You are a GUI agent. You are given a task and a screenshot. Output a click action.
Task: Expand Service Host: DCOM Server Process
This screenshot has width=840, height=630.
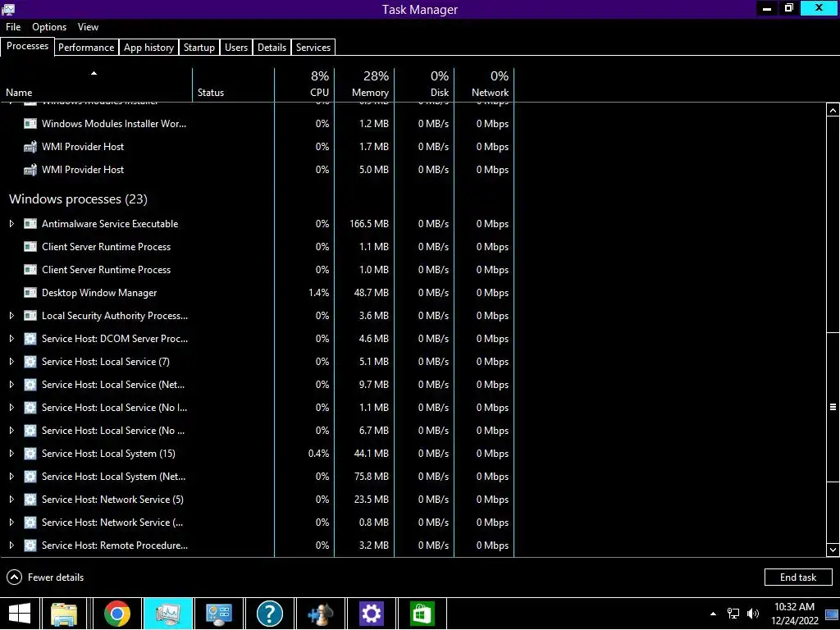pos(11,339)
